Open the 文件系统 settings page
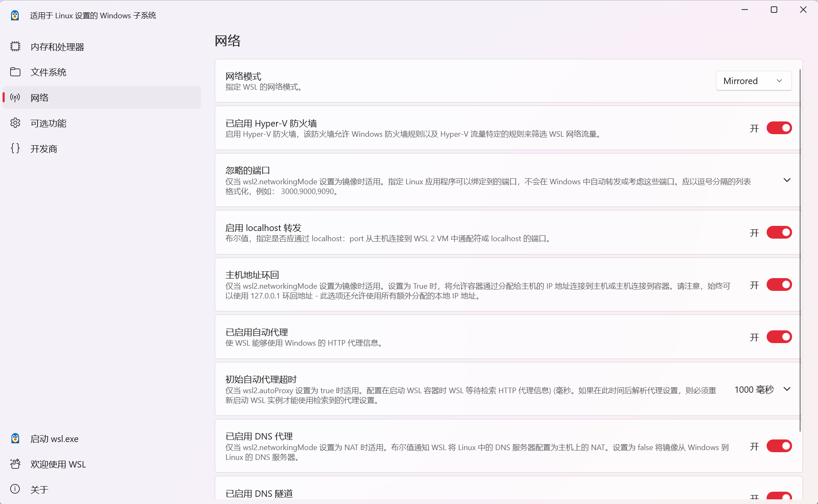 click(48, 72)
